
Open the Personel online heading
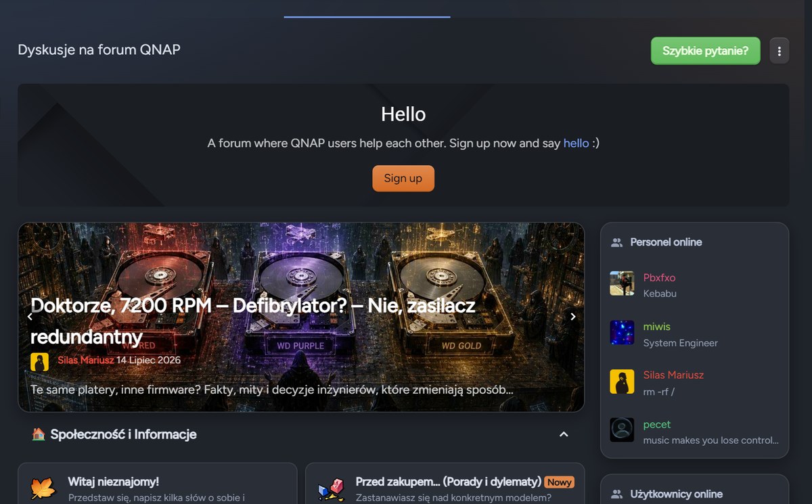click(x=666, y=242)
